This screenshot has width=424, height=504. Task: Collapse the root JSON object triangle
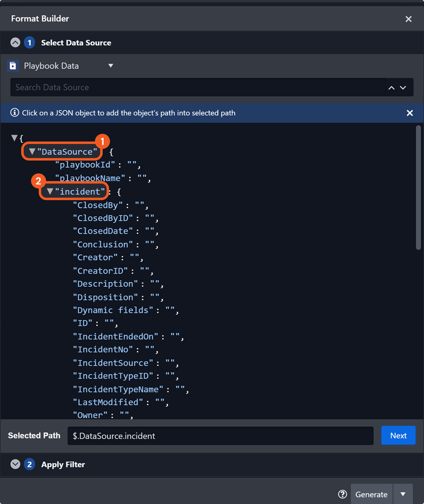pos(14,138)
